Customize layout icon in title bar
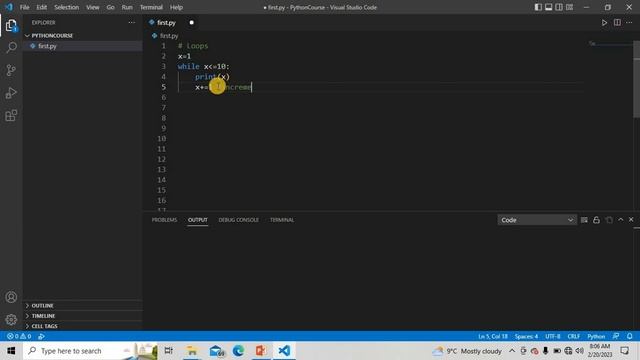The image size is (640, 360). point(569,7)
